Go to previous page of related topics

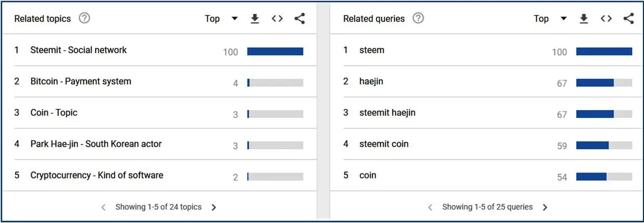103,207
